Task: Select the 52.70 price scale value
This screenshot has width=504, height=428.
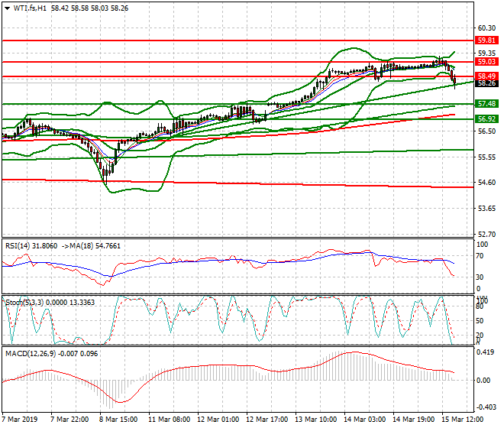Action: pyautogui.click(x=486, y=235)
